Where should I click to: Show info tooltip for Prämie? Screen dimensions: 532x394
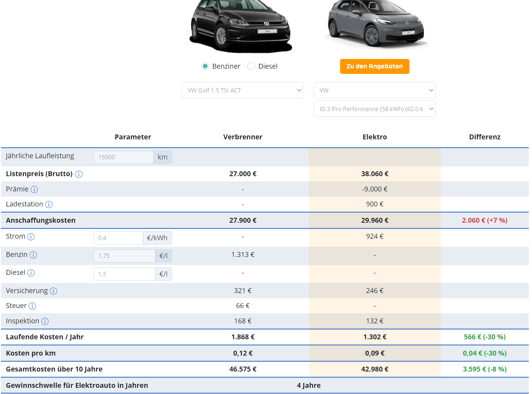(34, 190)
